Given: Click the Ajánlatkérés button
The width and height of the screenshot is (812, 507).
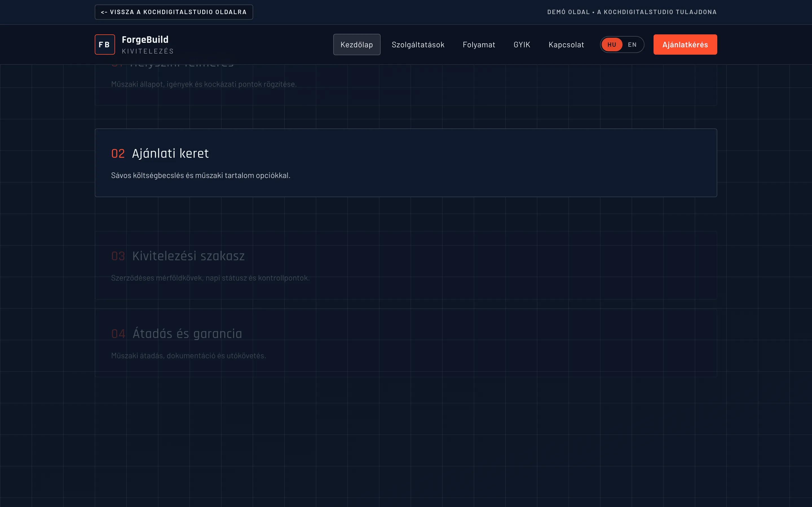Looking at the screenshot, I should point(685,44).
